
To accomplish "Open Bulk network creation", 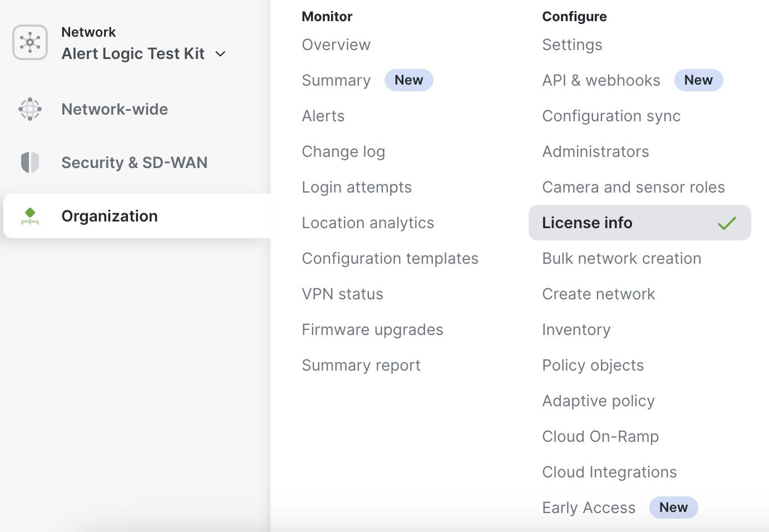I will click(x=622, y=258).
